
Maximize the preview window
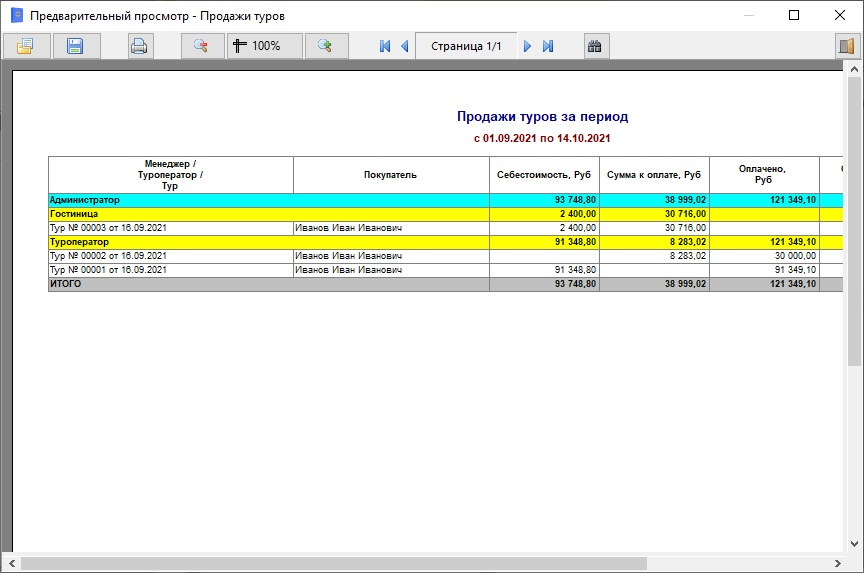click(794, 15)
